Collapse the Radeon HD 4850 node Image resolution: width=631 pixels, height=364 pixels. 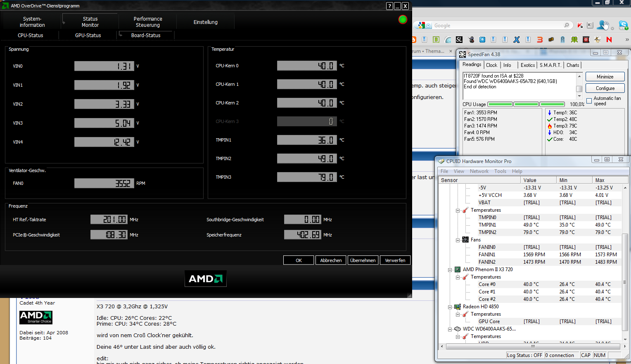(x=450, y=307)
